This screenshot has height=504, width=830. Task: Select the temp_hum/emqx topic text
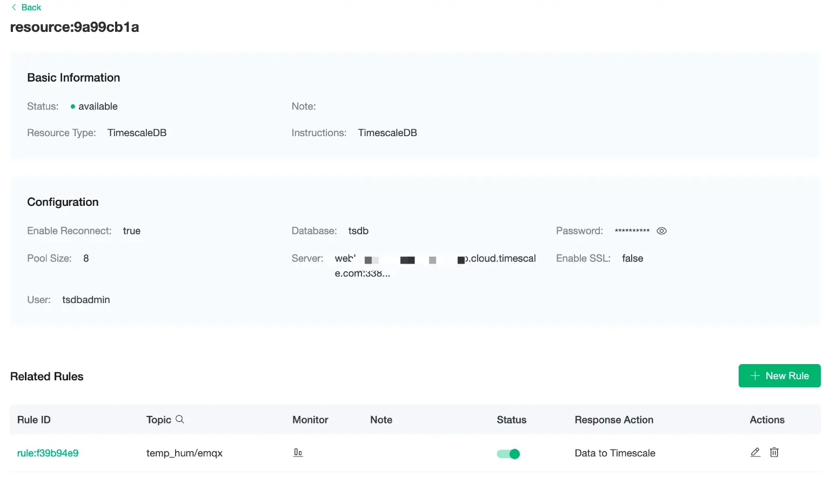[x=184, y=453]
